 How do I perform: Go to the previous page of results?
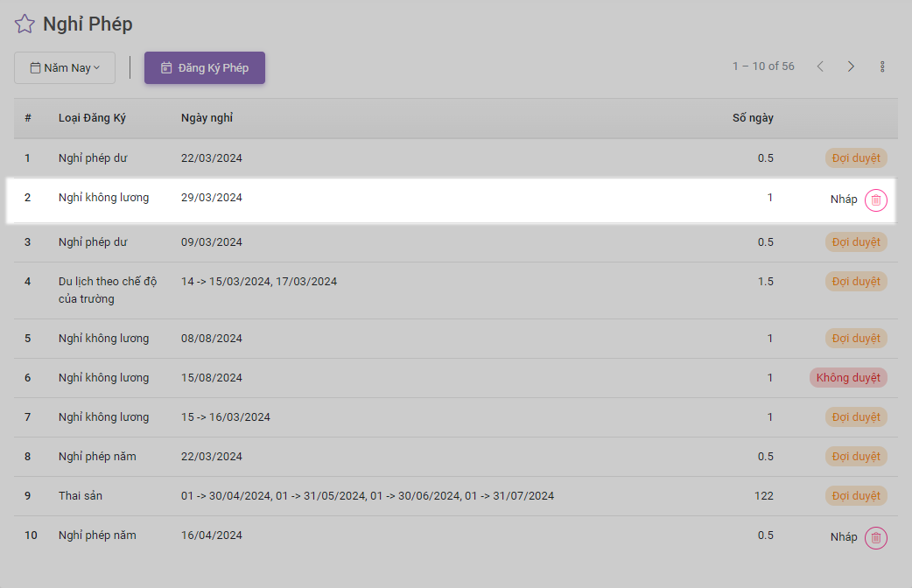click(x=820, y=66)
